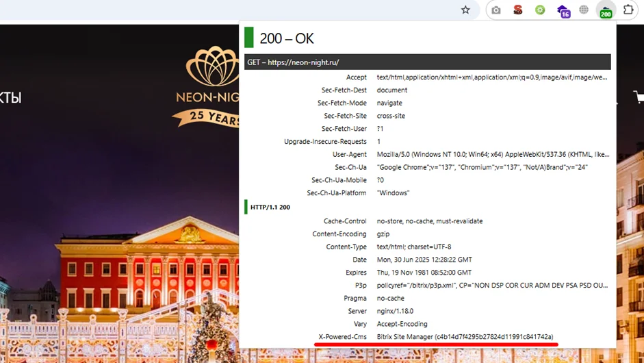Open the green round extension icon
The height and width of the screenshot is (363, 644).
[x=540, y=10]
